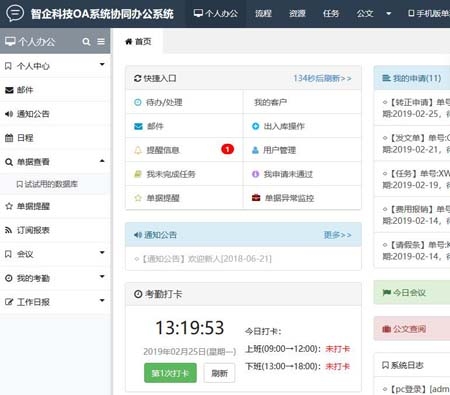450x395 pixels.
Task: Expand the 会议 sidebar menu arrow
Action: click(102, 252)
